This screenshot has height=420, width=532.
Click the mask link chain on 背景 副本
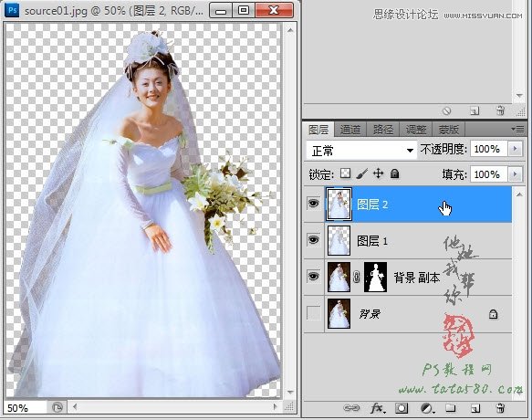pyautogui.click(x=356, y=277)
